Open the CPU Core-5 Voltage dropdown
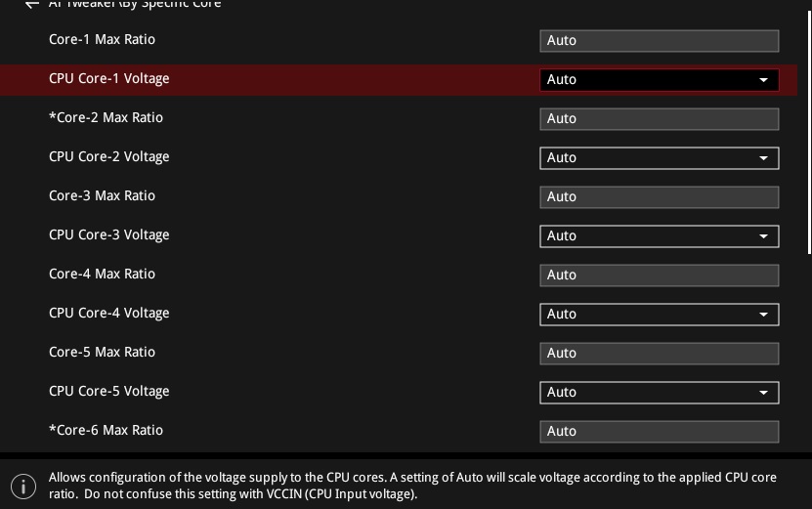812x509 pixels. tap(660, 393)
